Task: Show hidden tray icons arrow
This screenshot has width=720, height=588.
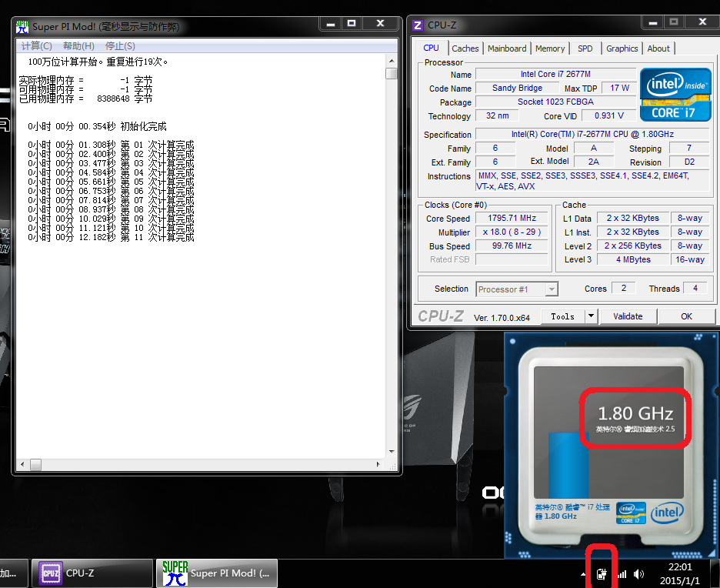Action: pos(583,574)
